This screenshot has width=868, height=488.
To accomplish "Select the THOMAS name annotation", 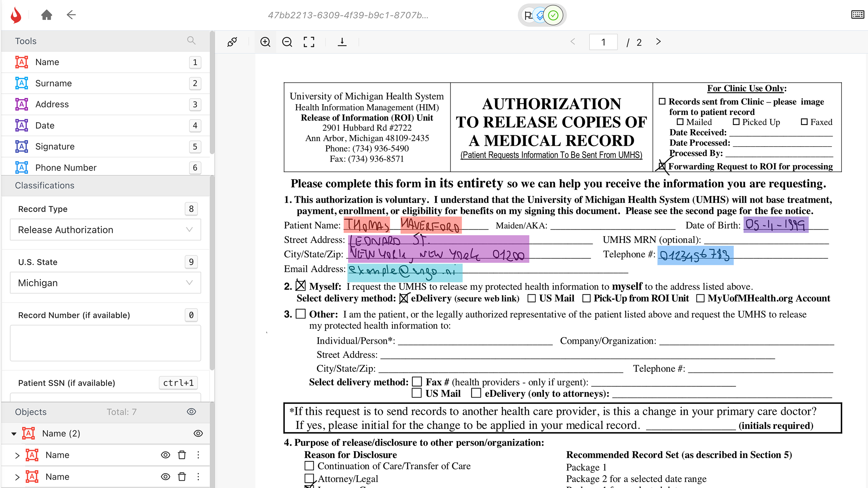I will (x=367, y=225).
